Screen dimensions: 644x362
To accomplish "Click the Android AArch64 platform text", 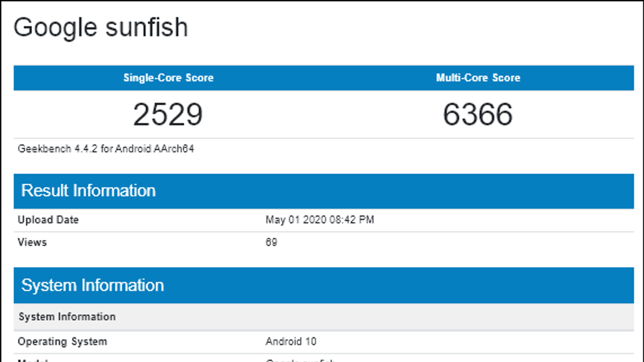I will click(155, 149).
